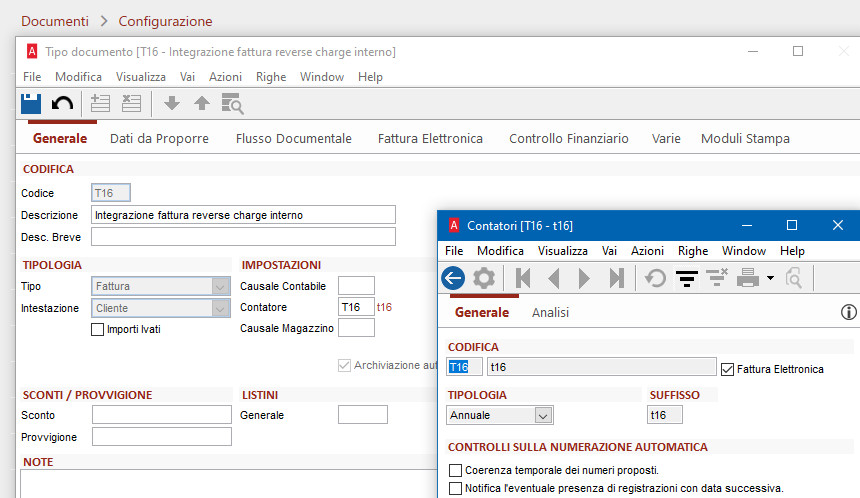Enable Notifica registrazioni con data successiva
The height and width of the screenshot is (498, 860).
point(455,488)
